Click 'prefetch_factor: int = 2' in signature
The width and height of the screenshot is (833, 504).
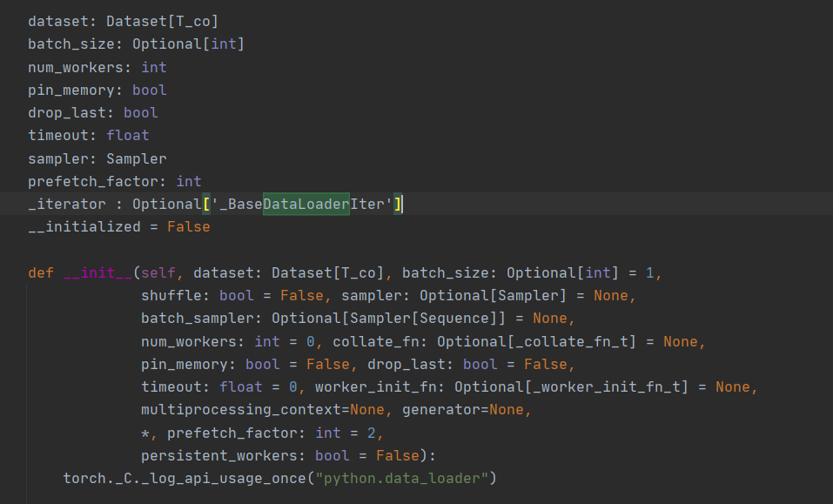[272, 433]
